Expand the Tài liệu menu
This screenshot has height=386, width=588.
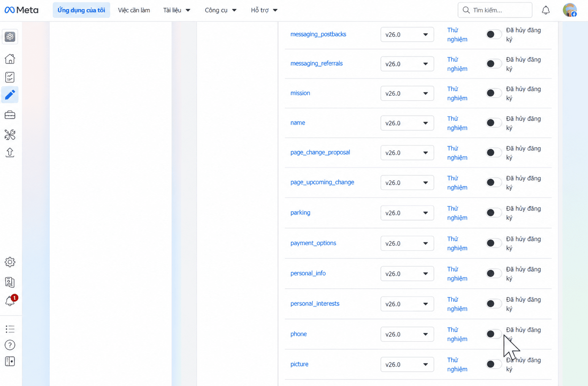[177, 10]
